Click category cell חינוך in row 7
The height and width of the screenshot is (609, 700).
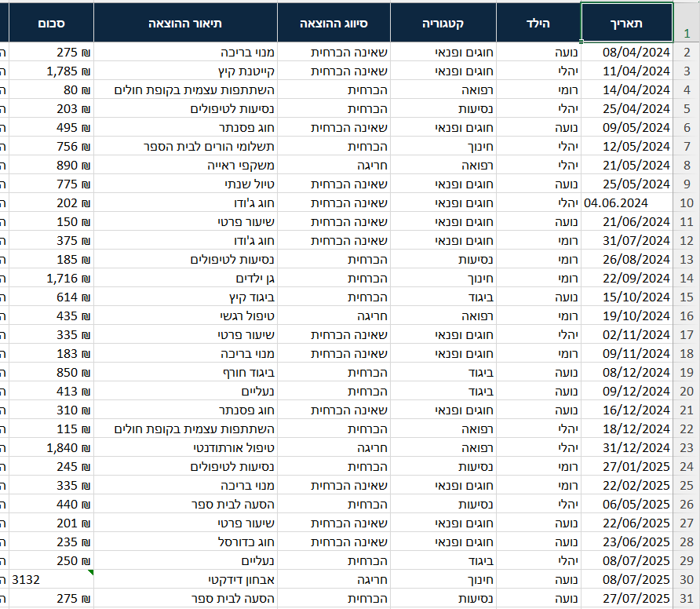click(443, 147)
